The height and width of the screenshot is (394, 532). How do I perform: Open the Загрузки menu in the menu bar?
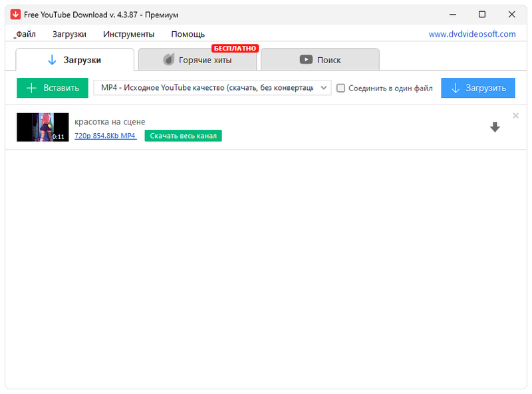[x=69, y=35]
